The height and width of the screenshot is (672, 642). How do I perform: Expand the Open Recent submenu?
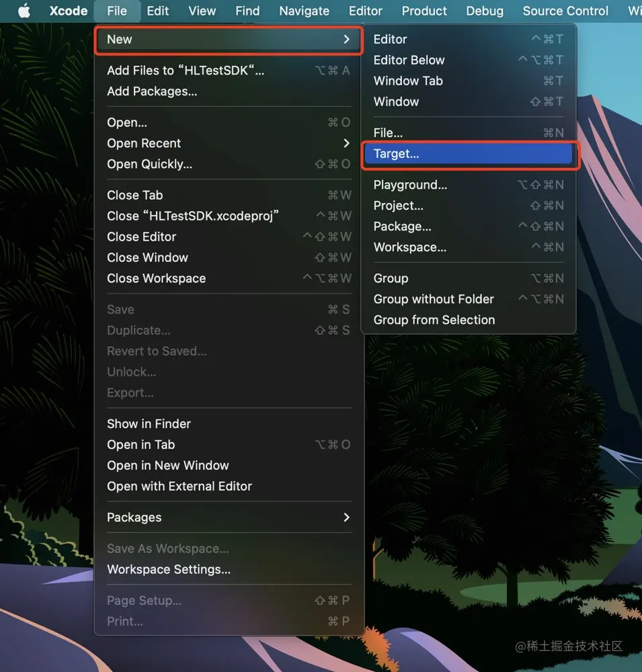(x=229, y=143)
